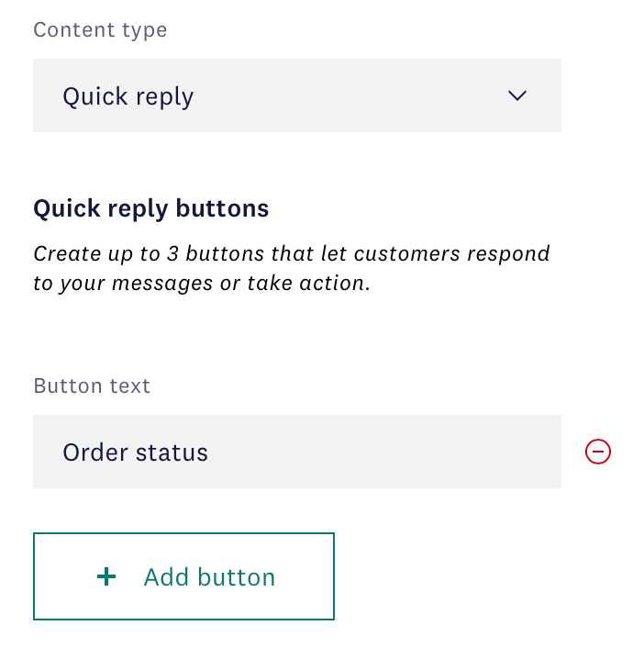Click empty area right of Quick reply value
Screen dimensions: 644x659
pyautogui.click(x=349, y=95)
